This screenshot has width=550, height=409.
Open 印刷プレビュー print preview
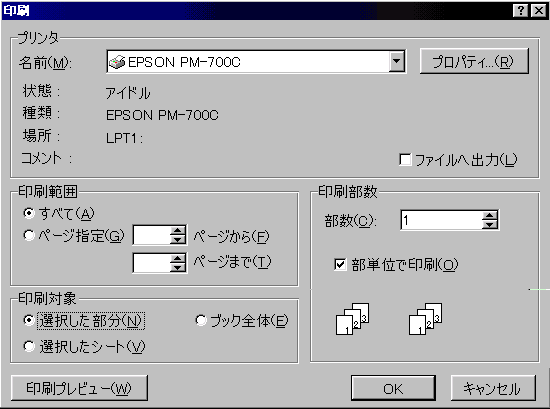coord(79,388)
